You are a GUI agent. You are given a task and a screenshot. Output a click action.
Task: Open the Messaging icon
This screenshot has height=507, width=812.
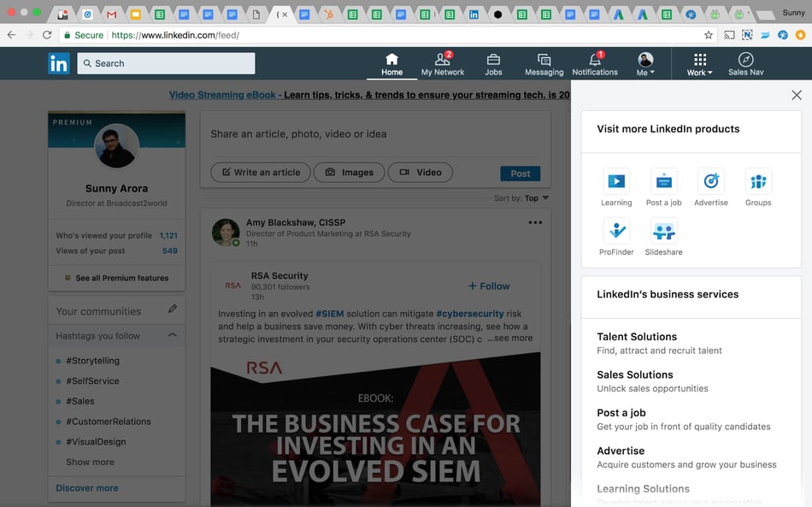544,64
